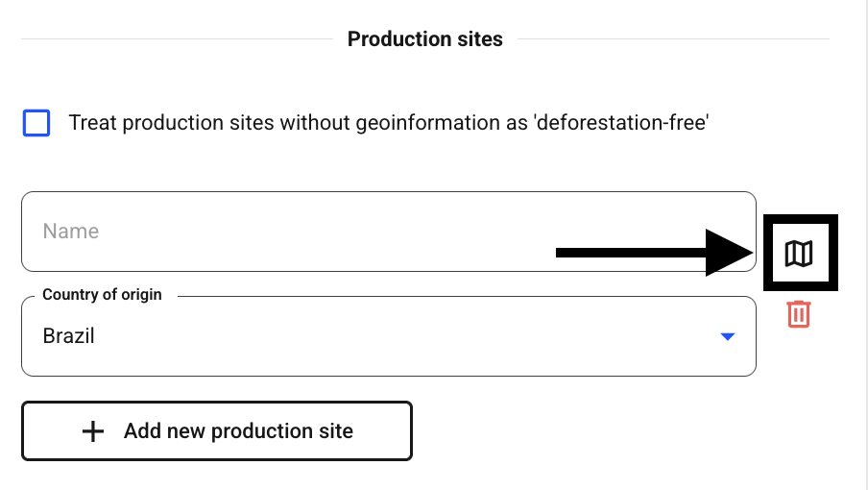
Task: Click 'Add new production site' text label
Action: coord(238,431)
